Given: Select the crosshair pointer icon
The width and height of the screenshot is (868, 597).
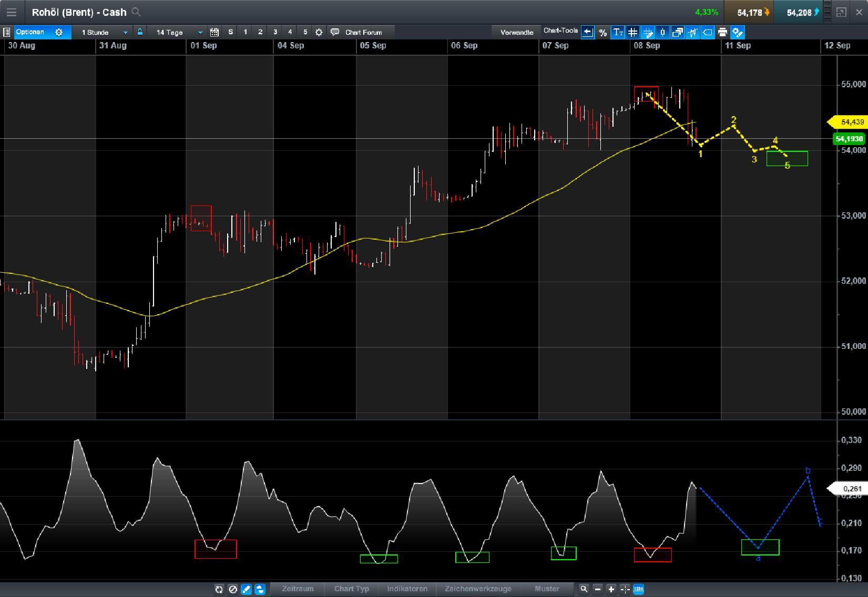Looking at the screenshot, I should pyautogui.click(x=625, y=589).
